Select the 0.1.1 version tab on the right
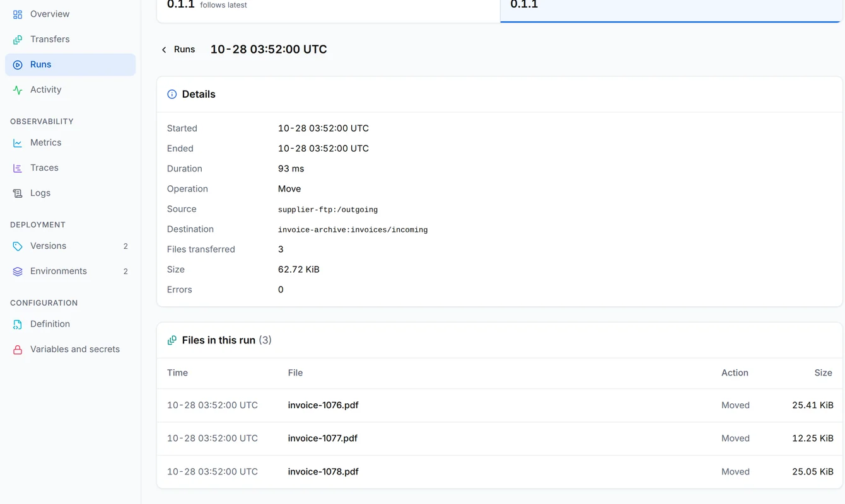 click(x=672, y=10)
